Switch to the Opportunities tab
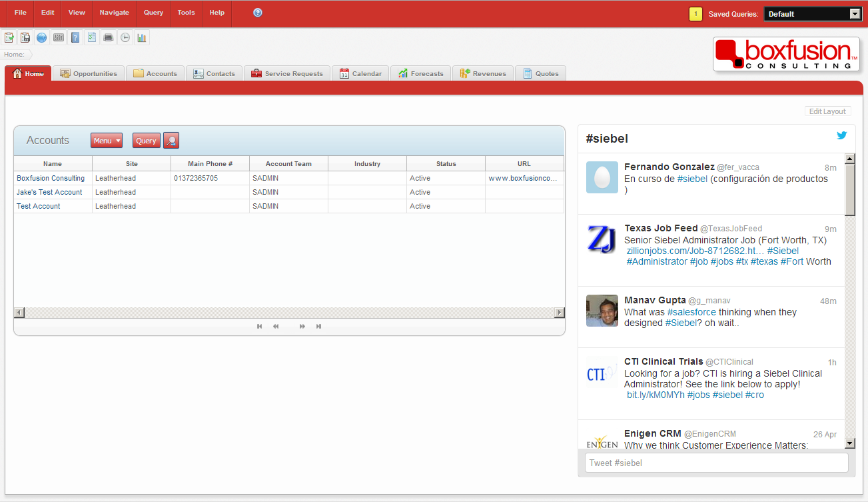Viewport: 868px width, 502px height. (89, 73)
